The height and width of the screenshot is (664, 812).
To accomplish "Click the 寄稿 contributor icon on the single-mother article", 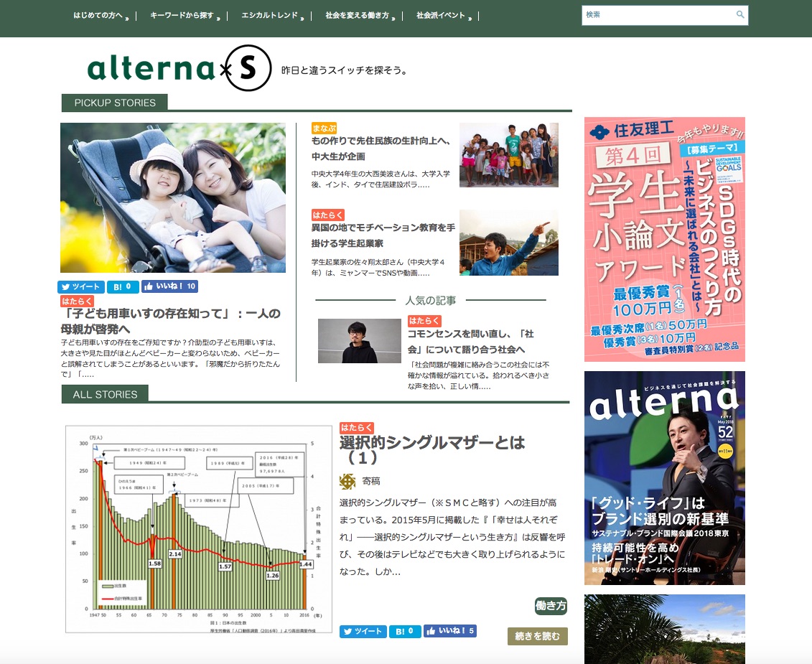I will click(x=347, y=481).
